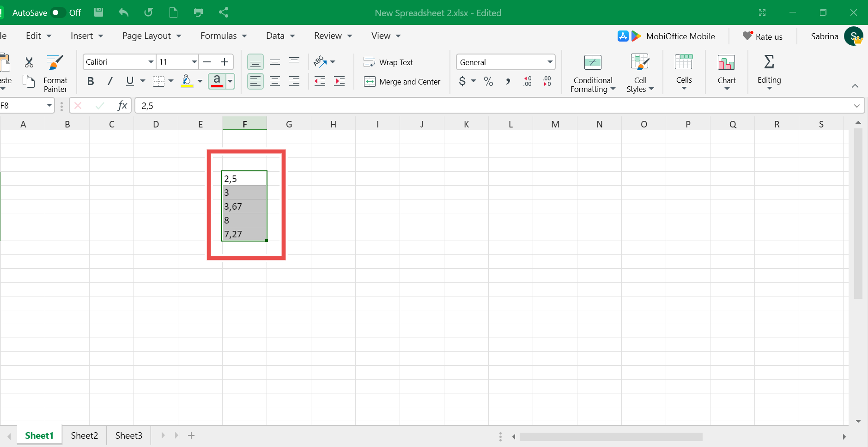Redo the last action
Screen dimensions: 868x447
pos(148,12)
